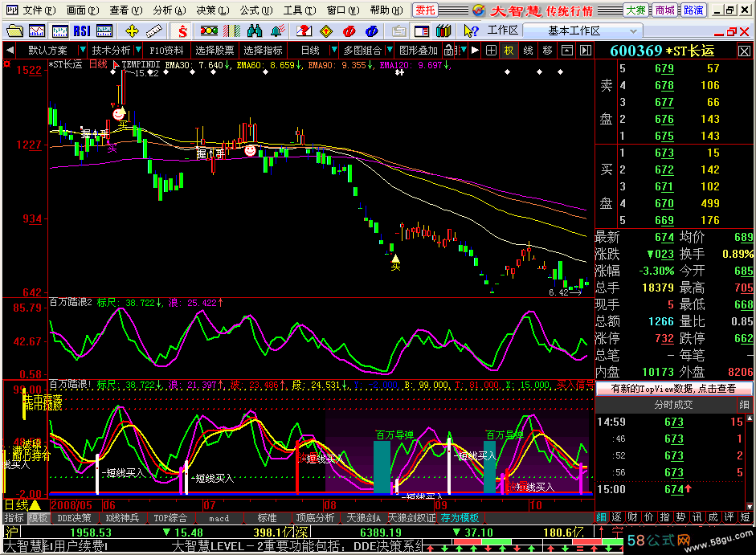Click the open folder toolbar icon
Image resolution: width=756 pixels, height=555 pixels.
[14, 31]
